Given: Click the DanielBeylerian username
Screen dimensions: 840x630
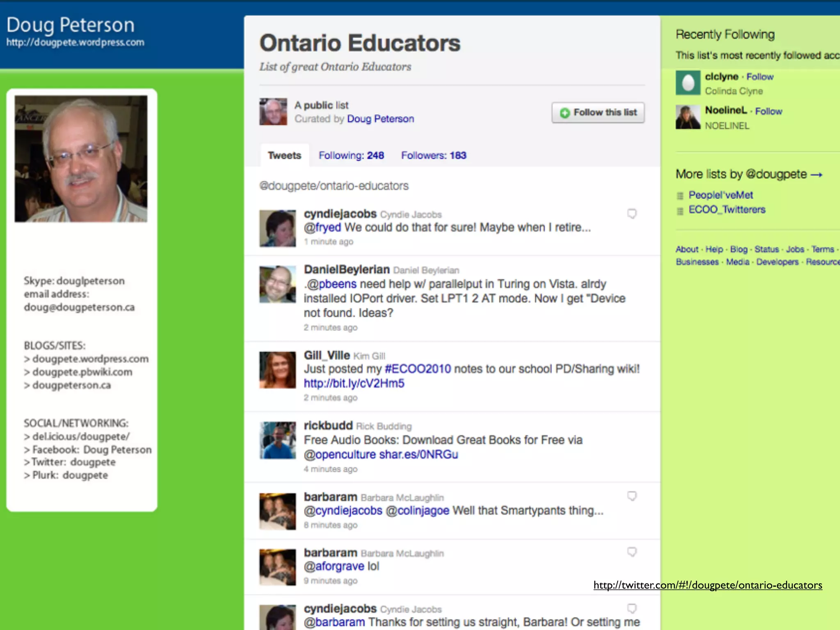Looking at the screenshot, I should click(347, 269).
